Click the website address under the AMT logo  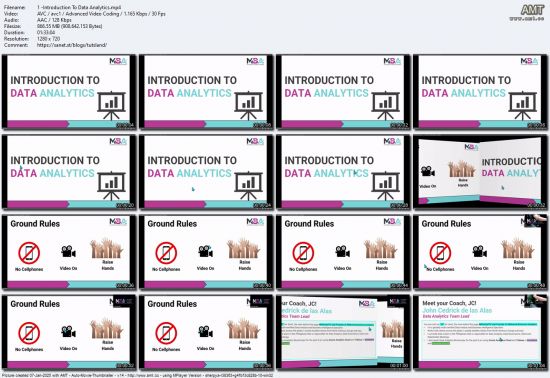526,19
